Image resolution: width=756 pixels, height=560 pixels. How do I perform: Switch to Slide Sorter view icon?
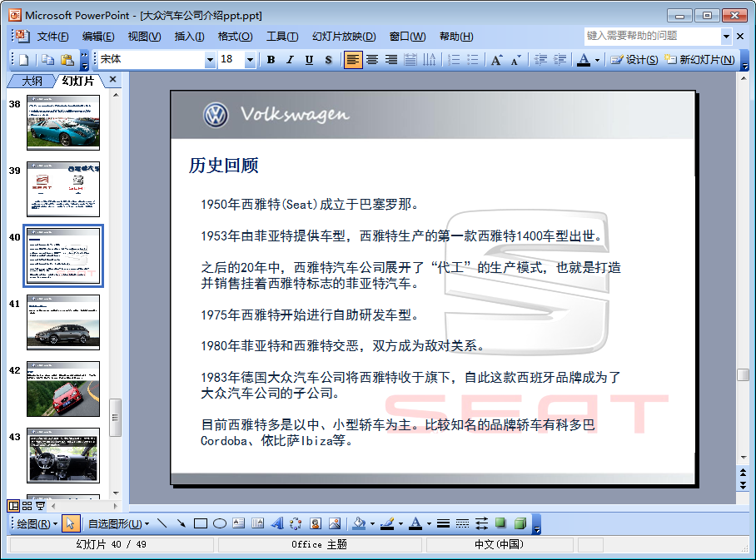[27, 506]
